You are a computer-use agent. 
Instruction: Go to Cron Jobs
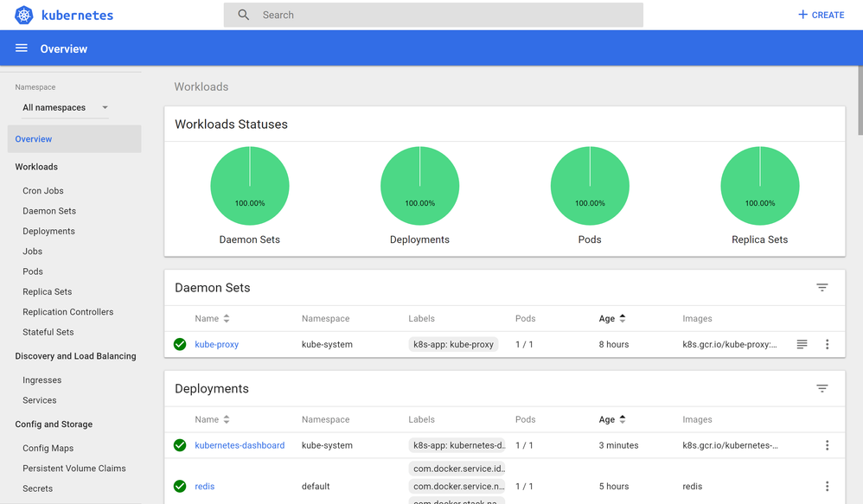tap(43, 191)
